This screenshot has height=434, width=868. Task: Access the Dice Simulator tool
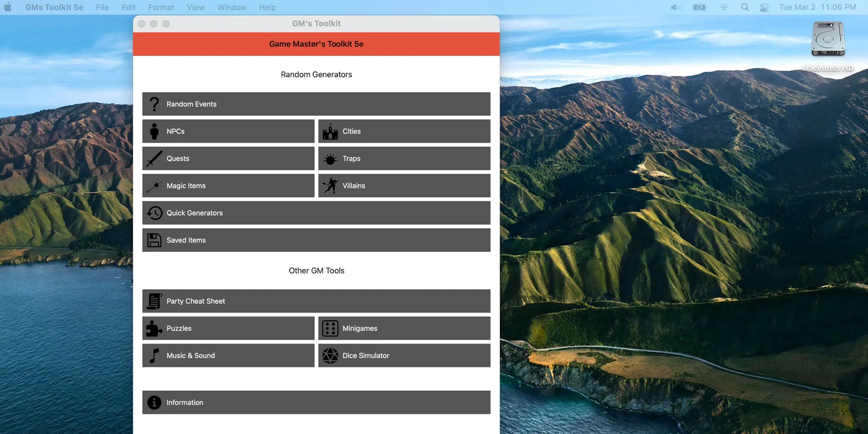pos(404,355)
